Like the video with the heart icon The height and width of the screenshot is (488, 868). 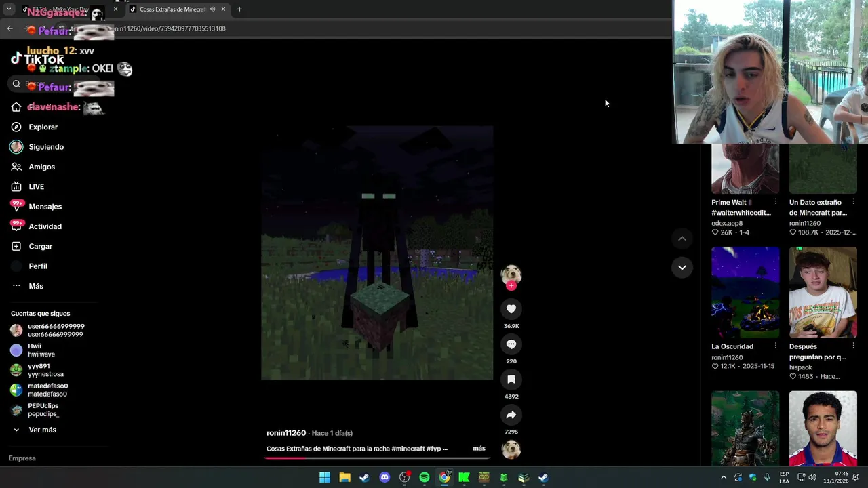click(x=511, y=309)
